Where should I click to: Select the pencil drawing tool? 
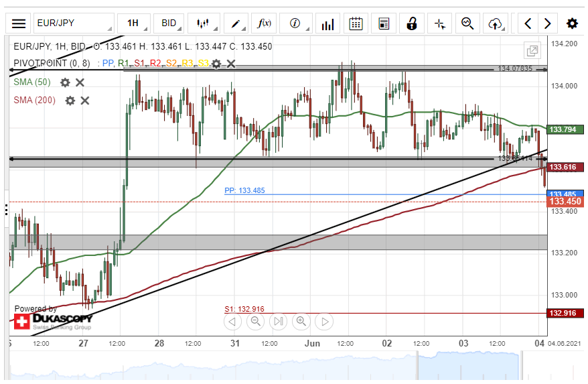pos(236,23)
